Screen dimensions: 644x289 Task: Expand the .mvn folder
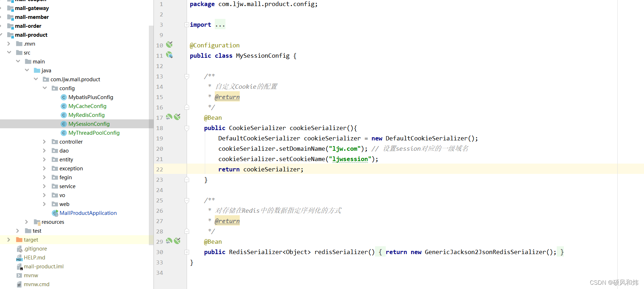[9, 43]
